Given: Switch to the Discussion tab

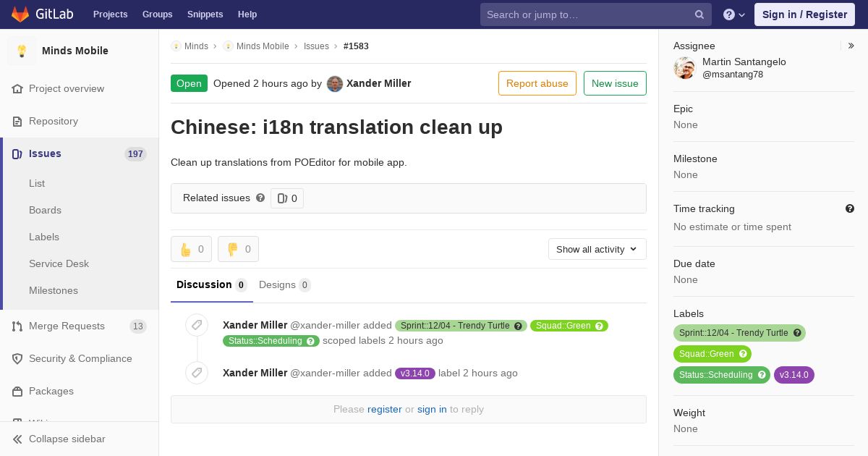Looking at the screenshot, I should click(x=212, y=284).
